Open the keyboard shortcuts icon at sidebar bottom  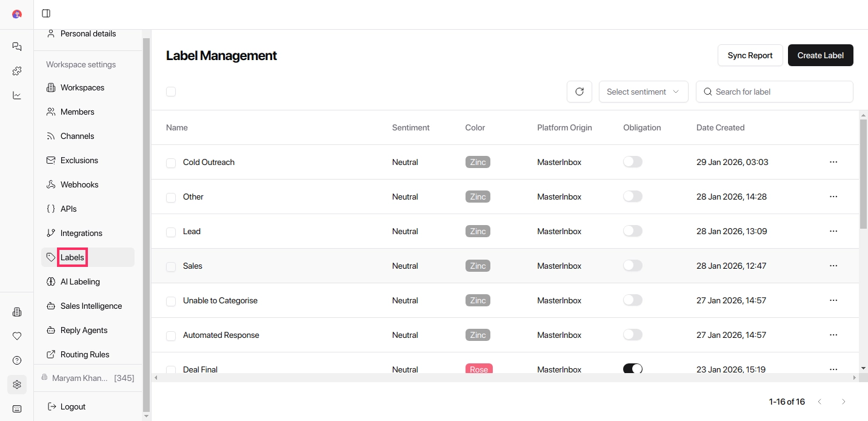point(17,409)
